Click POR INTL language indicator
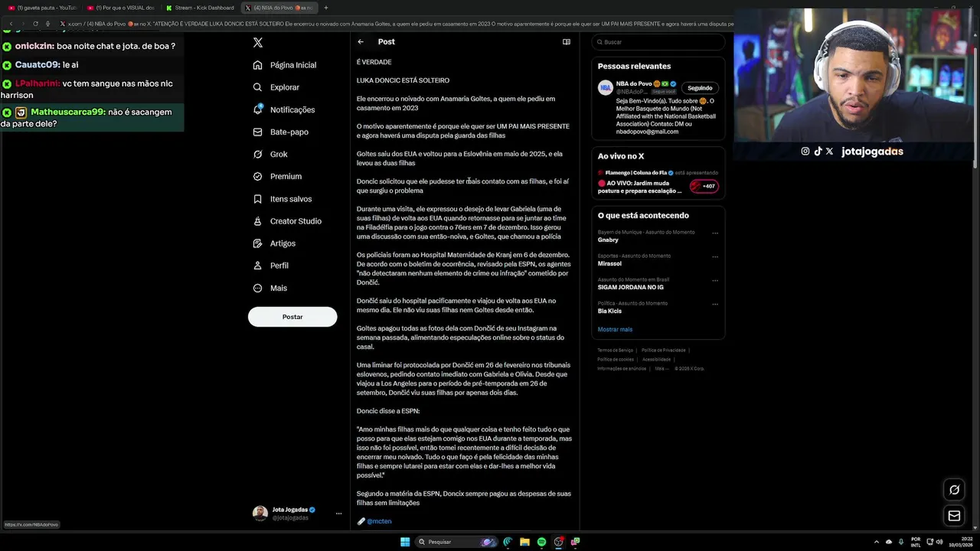Screen dimensions: 980x551 (x=916, y=542)
